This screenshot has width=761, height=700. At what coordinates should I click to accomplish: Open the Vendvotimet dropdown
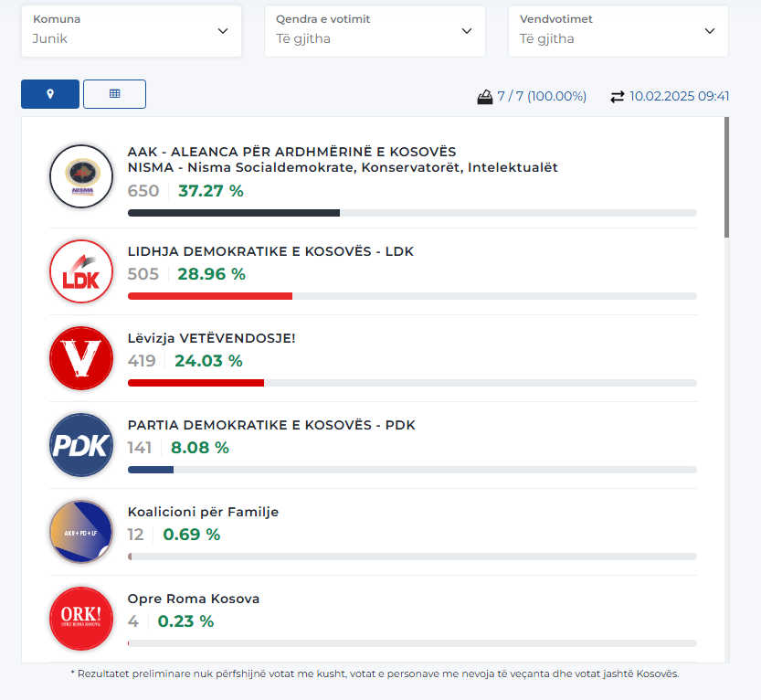[618, 31]
